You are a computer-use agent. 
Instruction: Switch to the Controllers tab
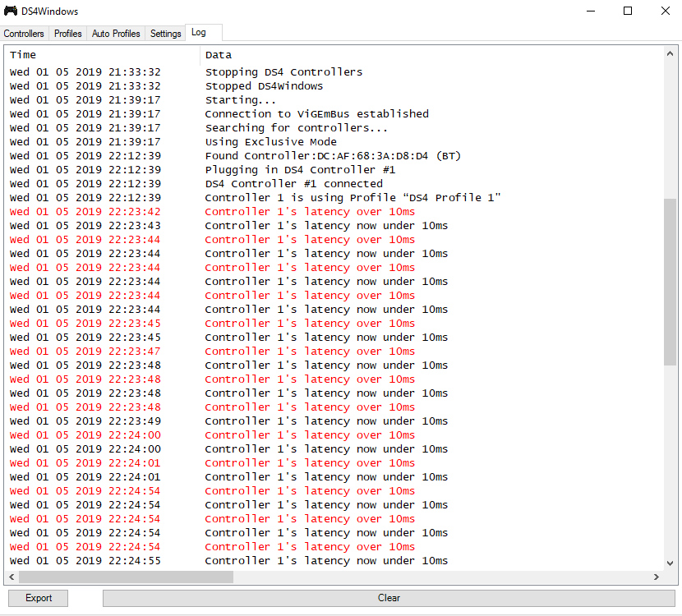[x=24, y=34]
